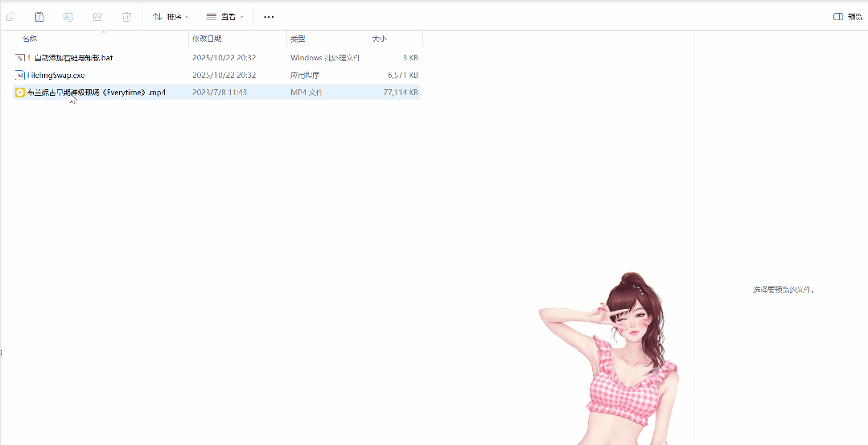Click the '应用程序' type cell of FileImgSwap.exe
The height and width of the screenshot is (445, 868).
pyautogui.click(x=305, y=76)
